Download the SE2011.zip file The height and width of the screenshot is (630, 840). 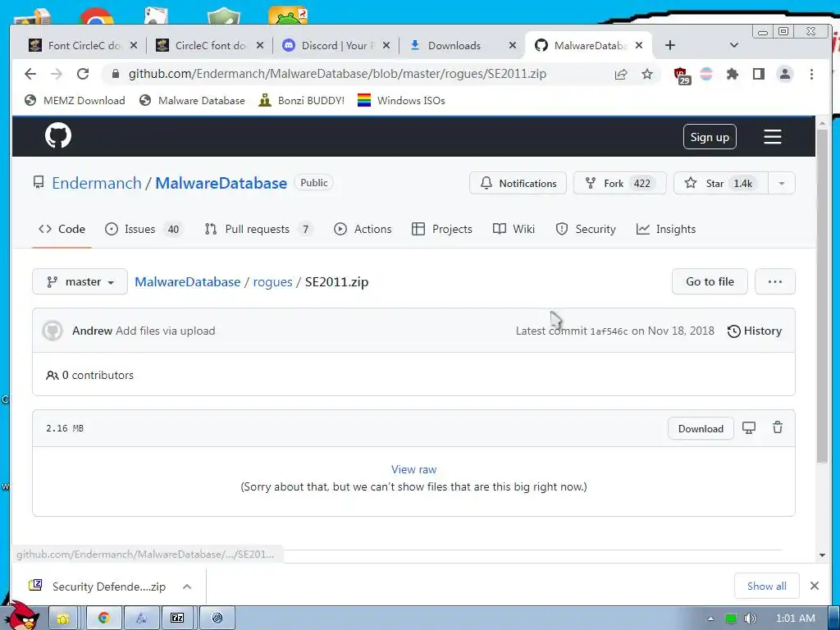click(701, 428)
